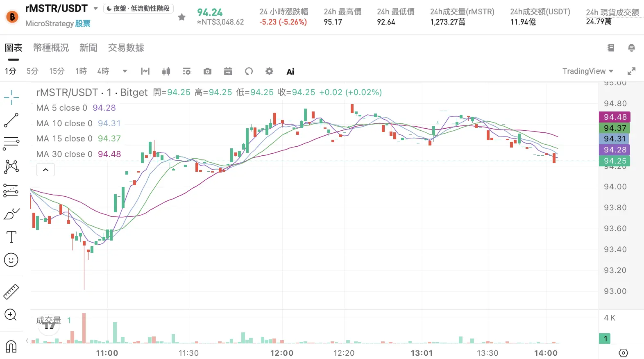This screenshot has height=359, width=644.
Task: Toggle fullscreen chart view
Action: point(632,71)
